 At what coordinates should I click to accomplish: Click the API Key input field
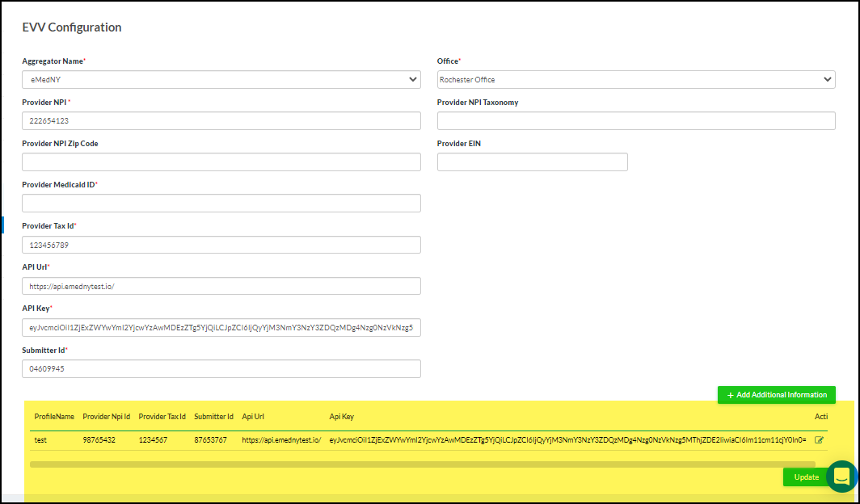click(221, 327)
